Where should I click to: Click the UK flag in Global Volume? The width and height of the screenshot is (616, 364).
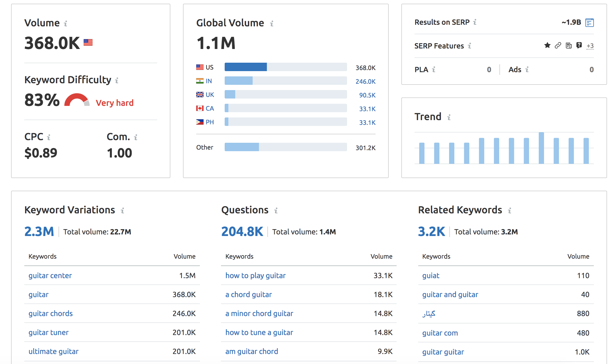tap(200, 95)
